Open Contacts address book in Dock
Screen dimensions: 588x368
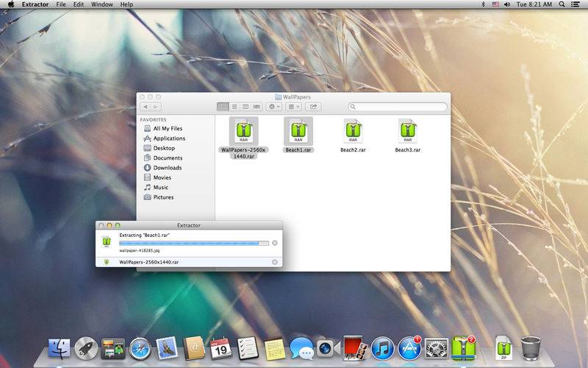click(x=193, y=348)
